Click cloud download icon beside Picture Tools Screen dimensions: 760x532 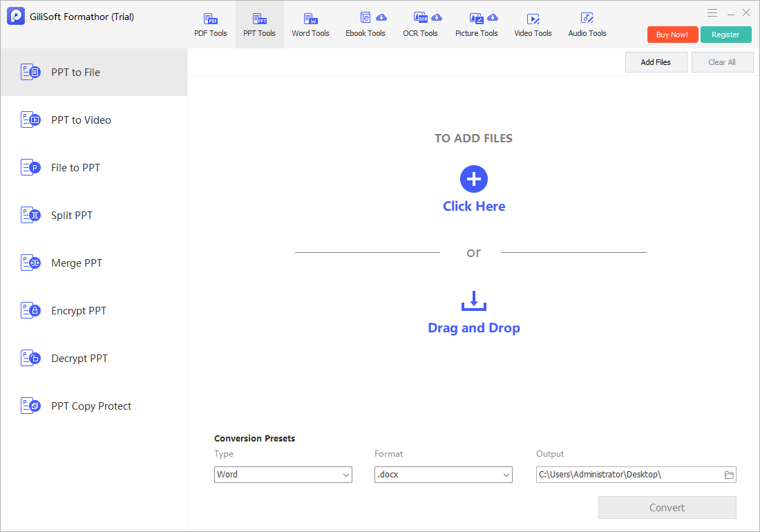[493, 17]
